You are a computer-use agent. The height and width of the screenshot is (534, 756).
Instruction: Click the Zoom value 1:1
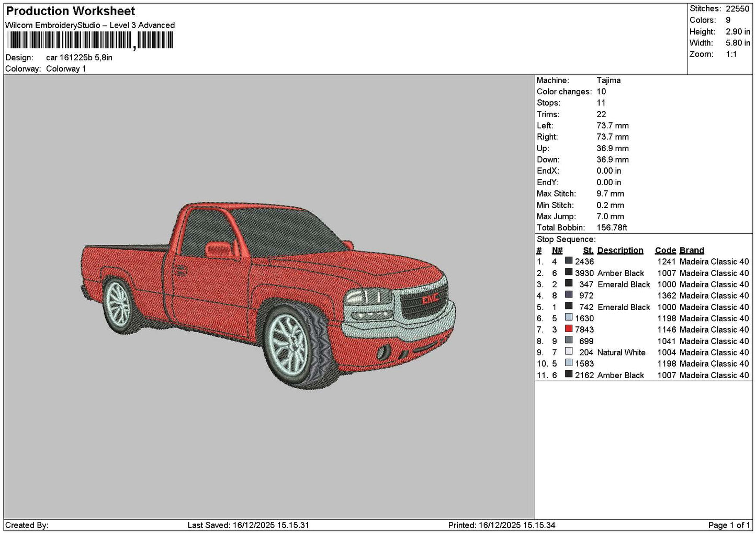731,54
